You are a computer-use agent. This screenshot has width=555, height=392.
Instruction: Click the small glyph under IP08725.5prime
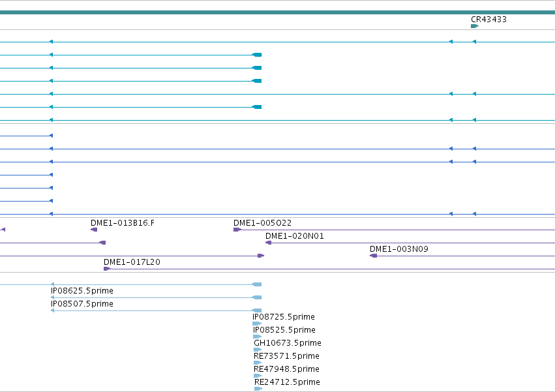257,324
